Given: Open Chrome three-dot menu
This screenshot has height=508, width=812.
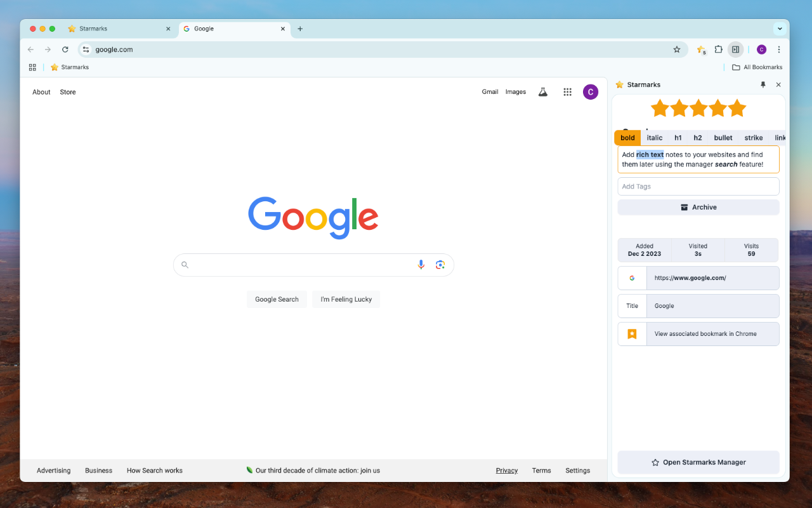Looking at the screenshot, I should [779, 50].
